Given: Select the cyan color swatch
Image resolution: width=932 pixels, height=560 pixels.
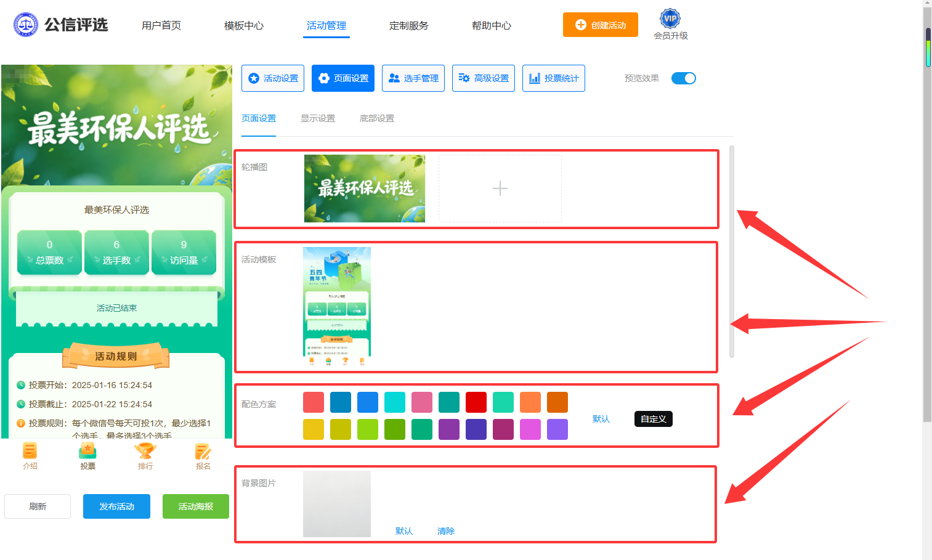Looking at the screenshot, I should pos(395,402).
